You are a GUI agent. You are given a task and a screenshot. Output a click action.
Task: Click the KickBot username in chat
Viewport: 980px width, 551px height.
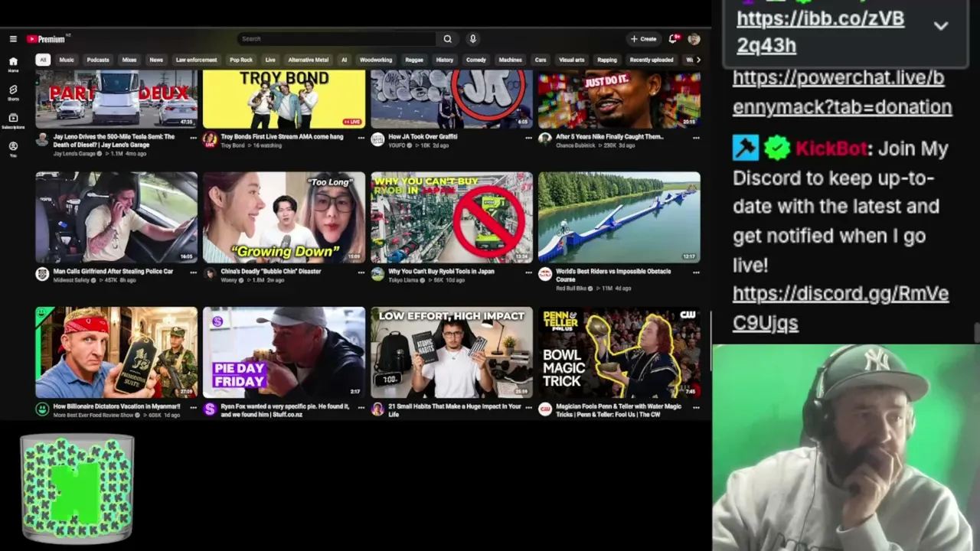pyautogui.click(x=831, y=148)
